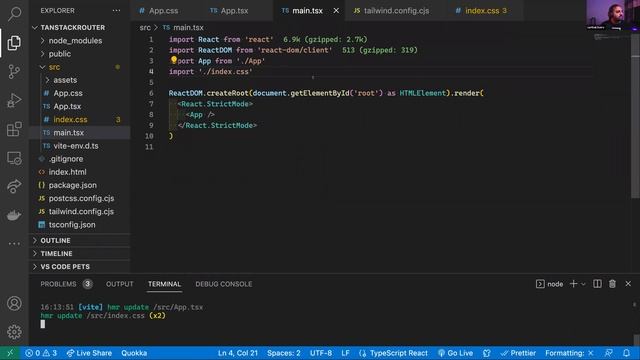Show additional views ellipsis in activity bar

(14, 244)
